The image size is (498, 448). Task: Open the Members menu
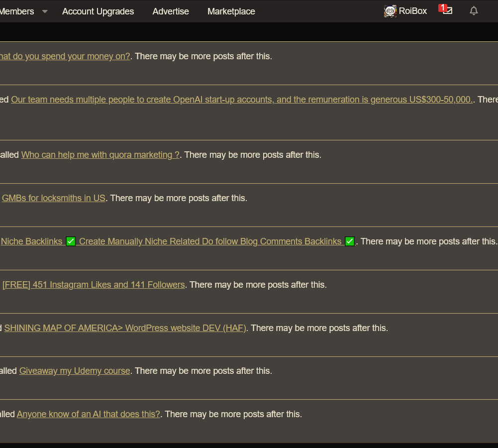tap(17, 11)
